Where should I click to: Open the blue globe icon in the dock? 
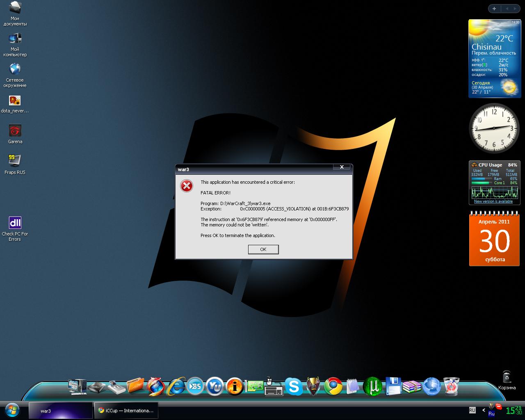(431, 386)
